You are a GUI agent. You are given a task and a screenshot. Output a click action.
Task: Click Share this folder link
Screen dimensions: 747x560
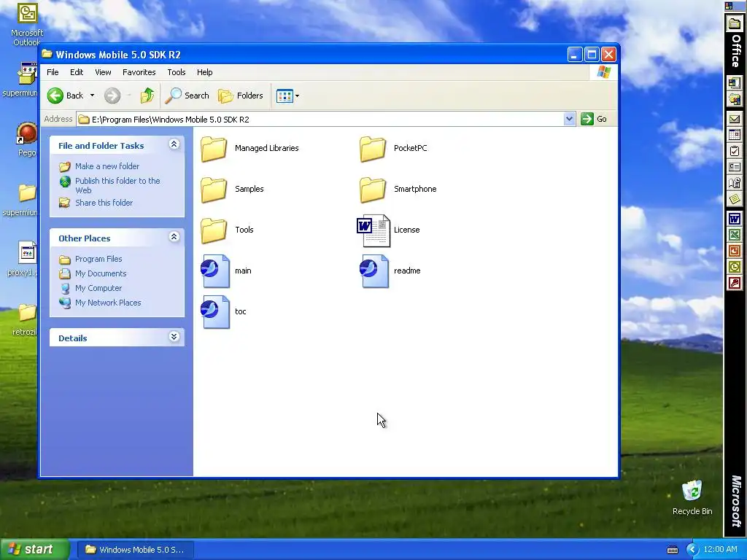pos(104,203)
